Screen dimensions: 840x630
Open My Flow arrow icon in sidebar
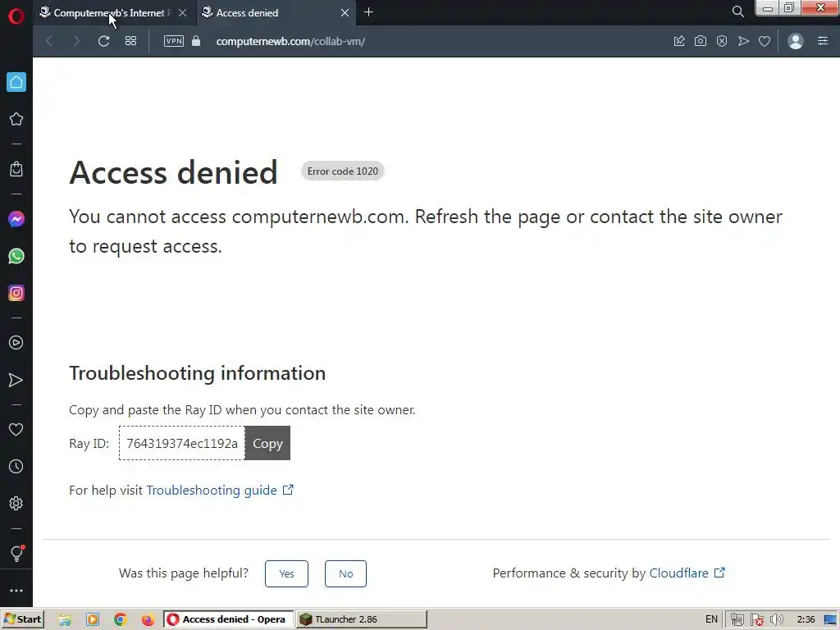(16, 381)
